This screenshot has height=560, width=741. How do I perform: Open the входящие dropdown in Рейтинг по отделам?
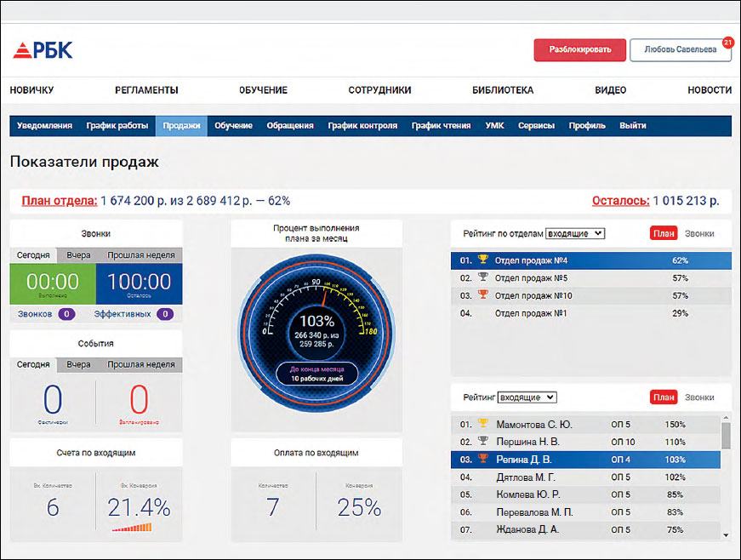point(574,233)
